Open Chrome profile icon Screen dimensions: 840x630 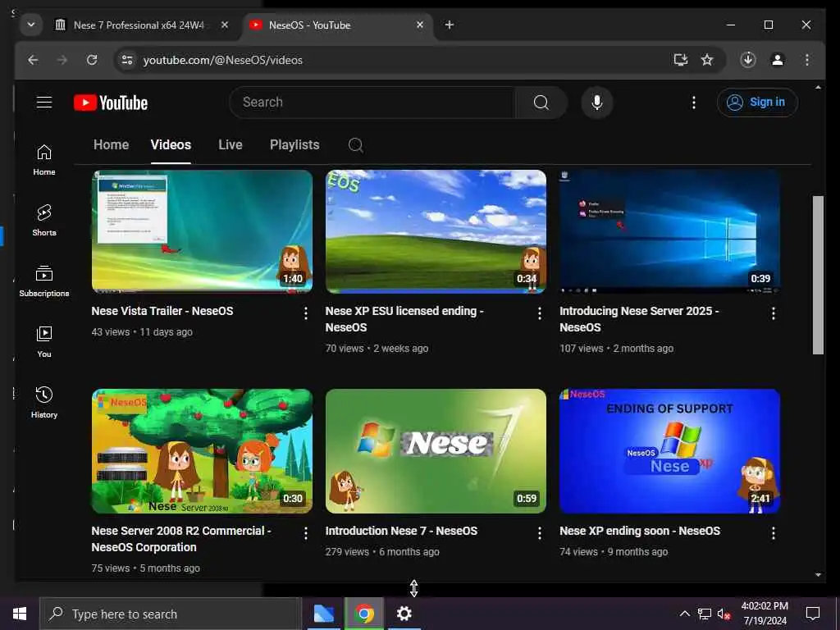778,60
